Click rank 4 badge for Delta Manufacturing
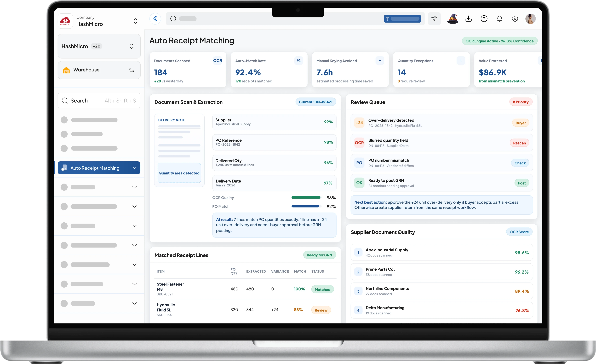 358,310
